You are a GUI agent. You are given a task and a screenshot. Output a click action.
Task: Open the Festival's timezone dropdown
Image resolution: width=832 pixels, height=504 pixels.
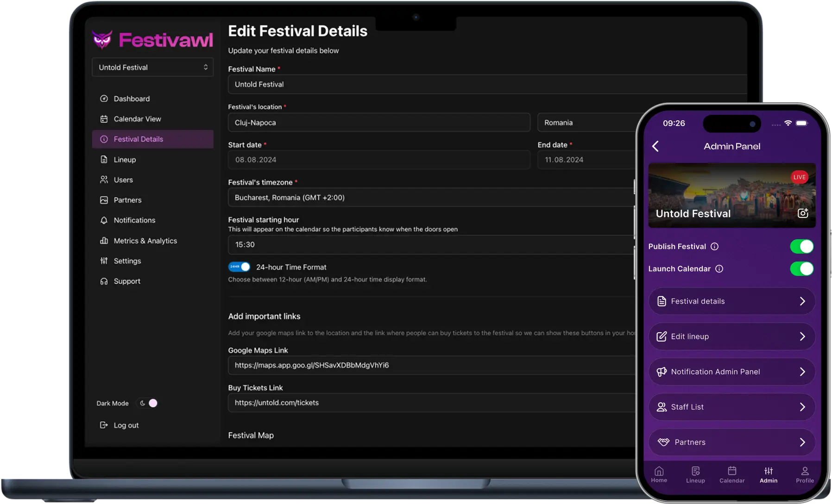431,198
